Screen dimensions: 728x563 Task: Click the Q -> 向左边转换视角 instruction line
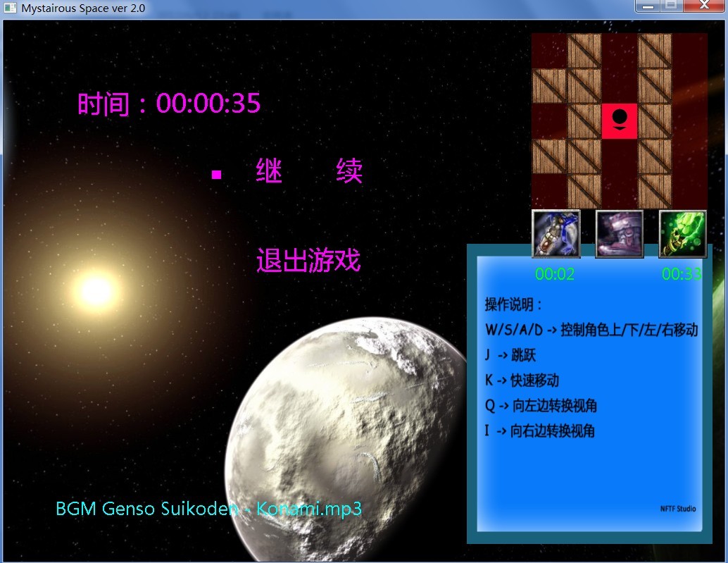[x=541, y=406]
